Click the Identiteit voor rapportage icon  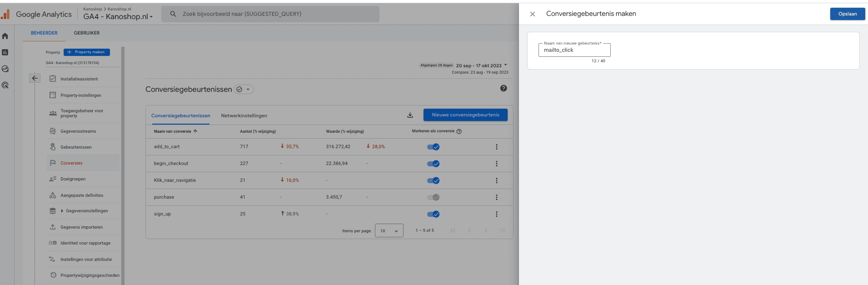point(53,243)
